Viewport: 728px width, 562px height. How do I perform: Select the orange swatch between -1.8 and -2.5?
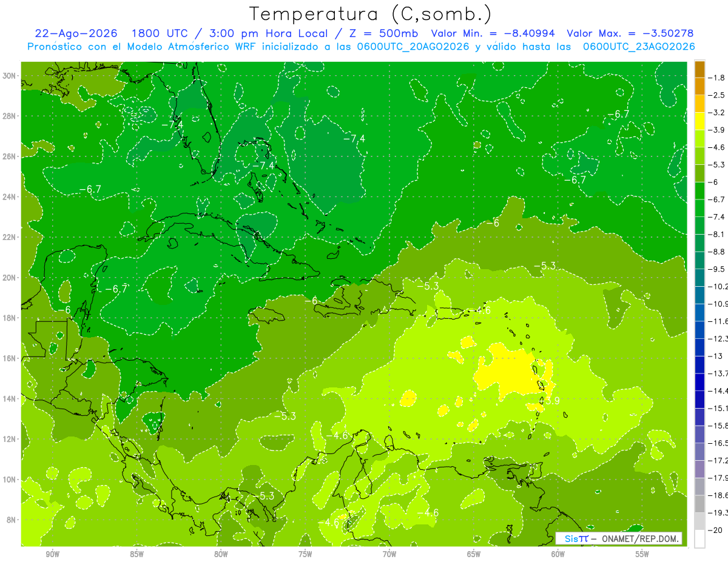click(699, 86)
